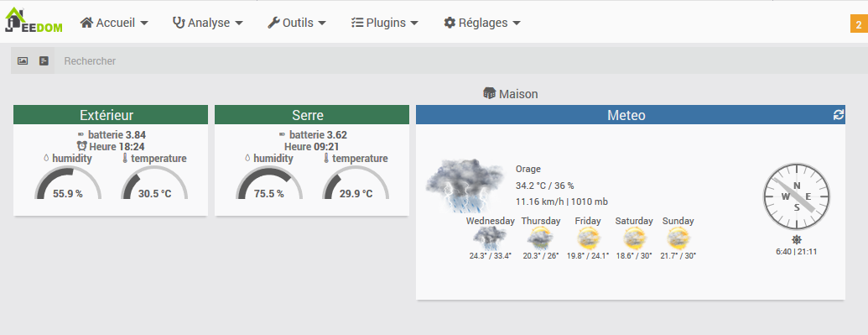The width and height of the screenshot is (868, 335).
Task: Toggle the text display mode icon
Action: pos(44,61)
